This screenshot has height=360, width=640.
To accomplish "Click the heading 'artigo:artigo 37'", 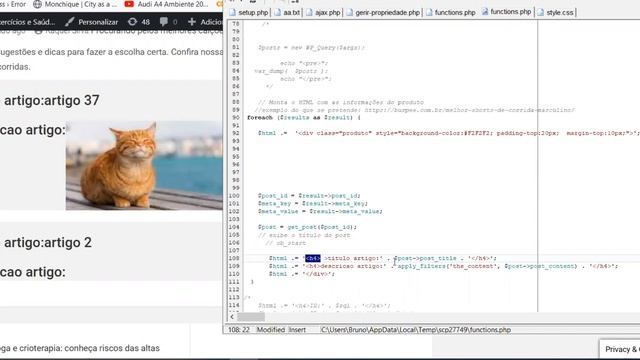I will (51, 100).
